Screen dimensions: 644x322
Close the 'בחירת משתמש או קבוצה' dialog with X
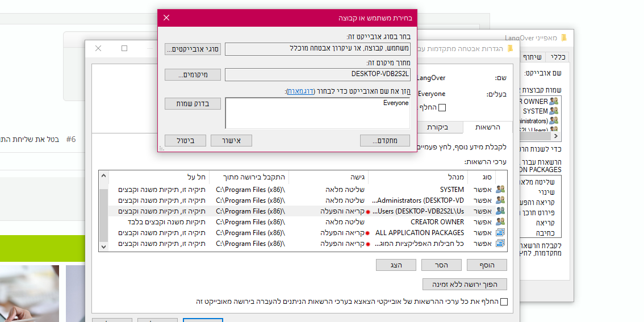166,18
